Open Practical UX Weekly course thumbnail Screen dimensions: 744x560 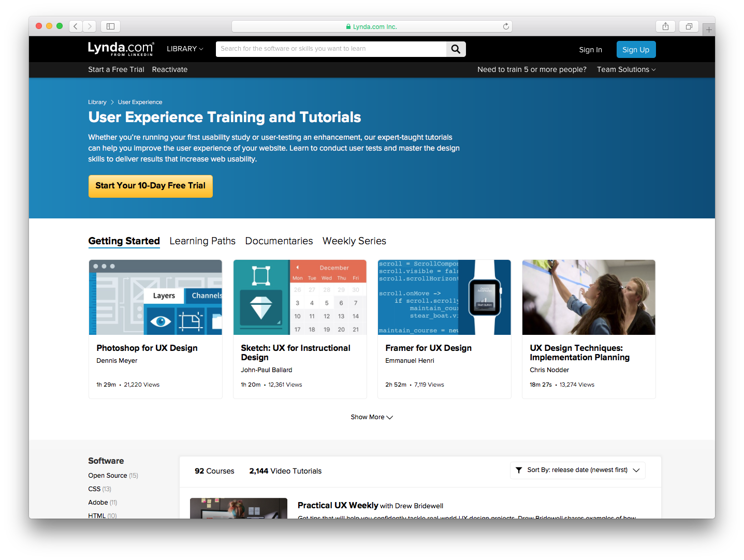pyautogui.click(x=239, y=508)
